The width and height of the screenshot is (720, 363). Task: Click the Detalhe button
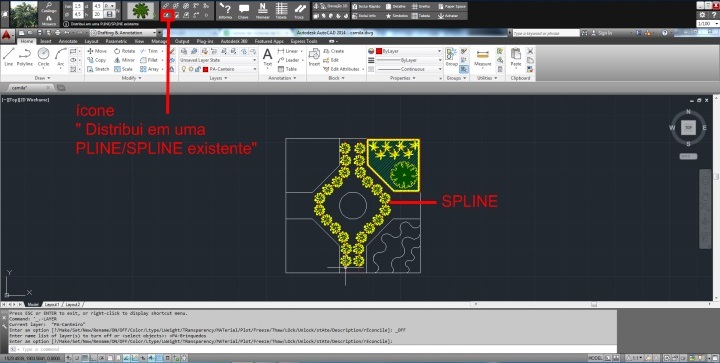click(x=395, y=6)
